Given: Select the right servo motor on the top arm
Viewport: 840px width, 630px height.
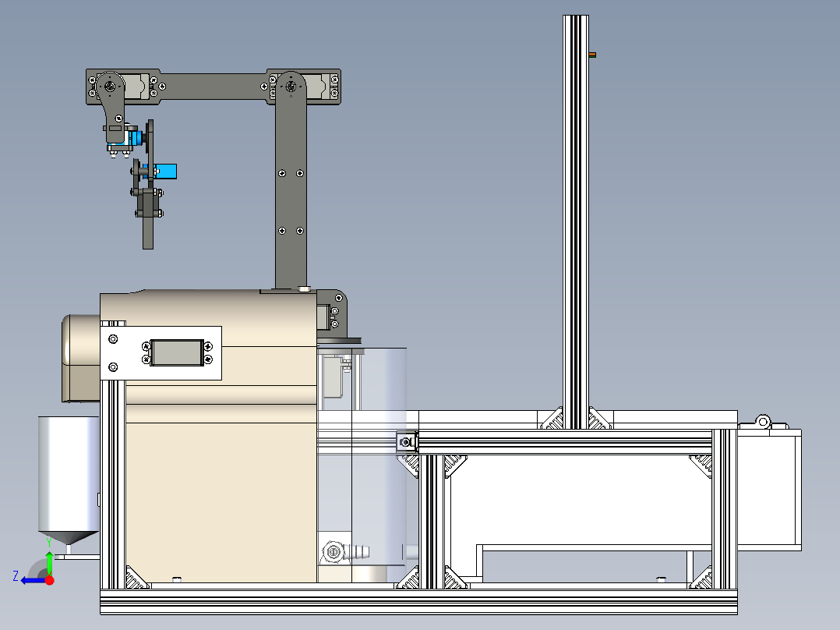Looking at the screenshot, I should (317, 87).
